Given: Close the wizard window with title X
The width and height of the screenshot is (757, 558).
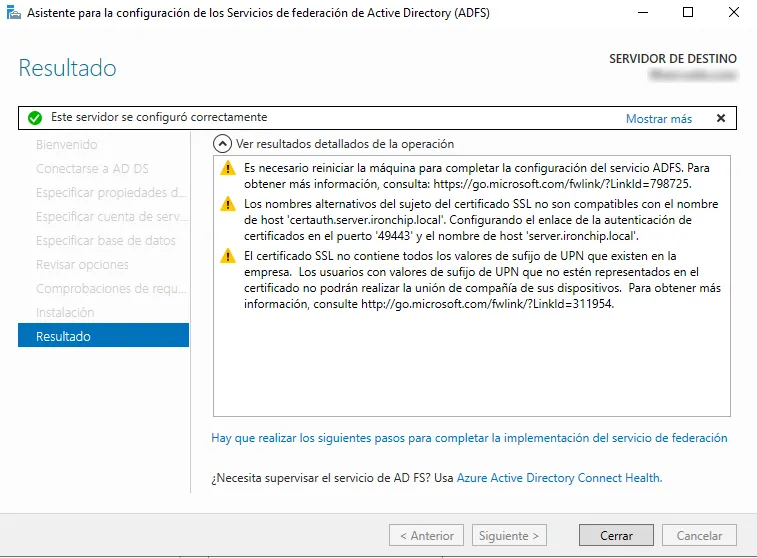Looking at the screenshot, I should point(733,13).
